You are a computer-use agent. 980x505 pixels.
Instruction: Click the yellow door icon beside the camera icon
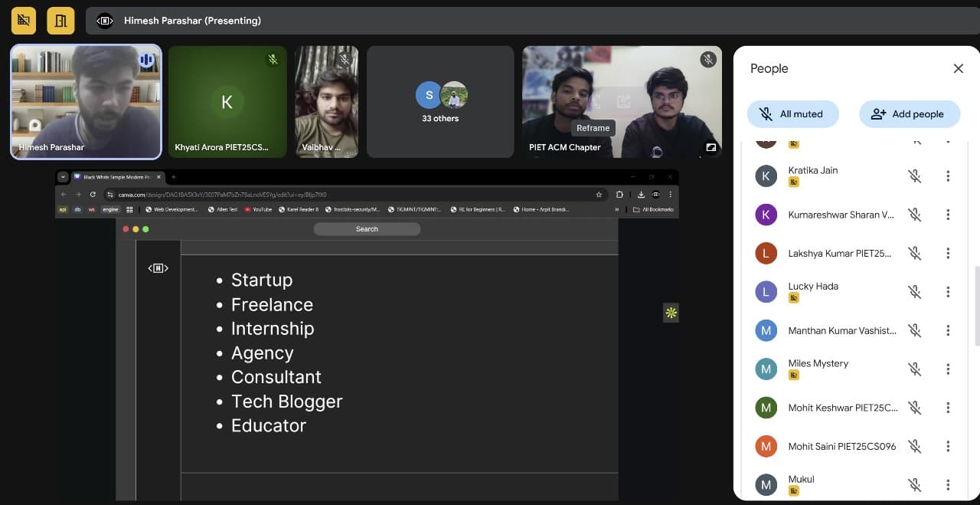(x=60, y=21)
